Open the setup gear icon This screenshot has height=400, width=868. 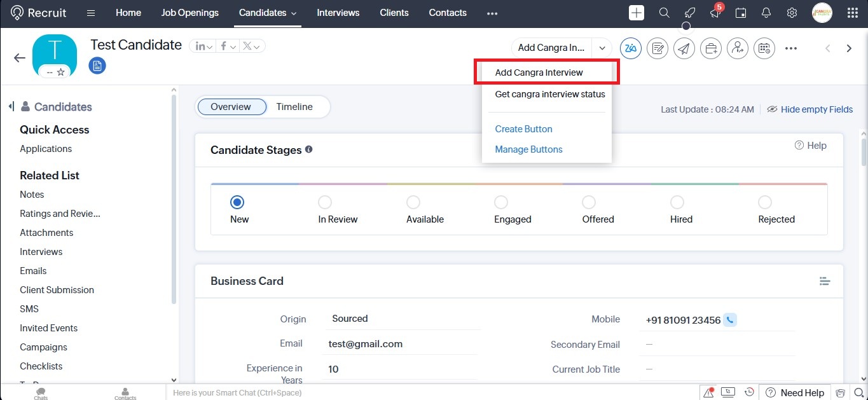(x=792, y=13)
